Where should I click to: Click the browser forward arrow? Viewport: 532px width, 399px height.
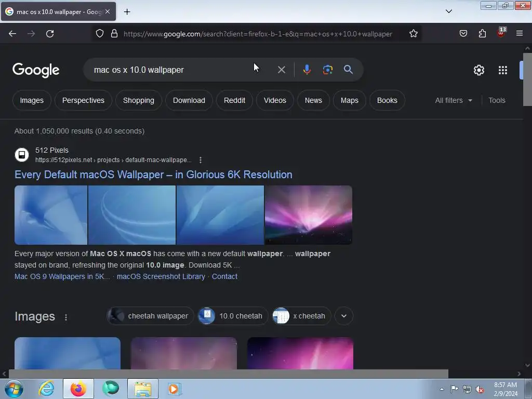pyautogui.click(x=31, y=34)
